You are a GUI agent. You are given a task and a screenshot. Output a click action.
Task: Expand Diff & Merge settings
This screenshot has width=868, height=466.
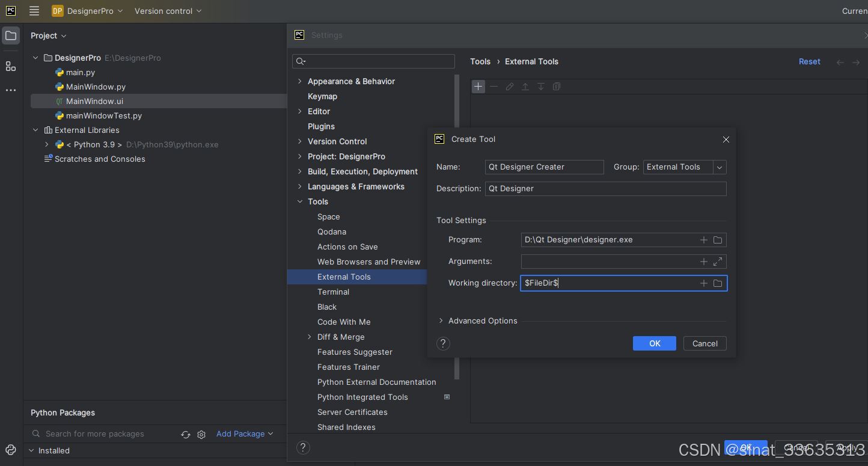click(310, 337)
